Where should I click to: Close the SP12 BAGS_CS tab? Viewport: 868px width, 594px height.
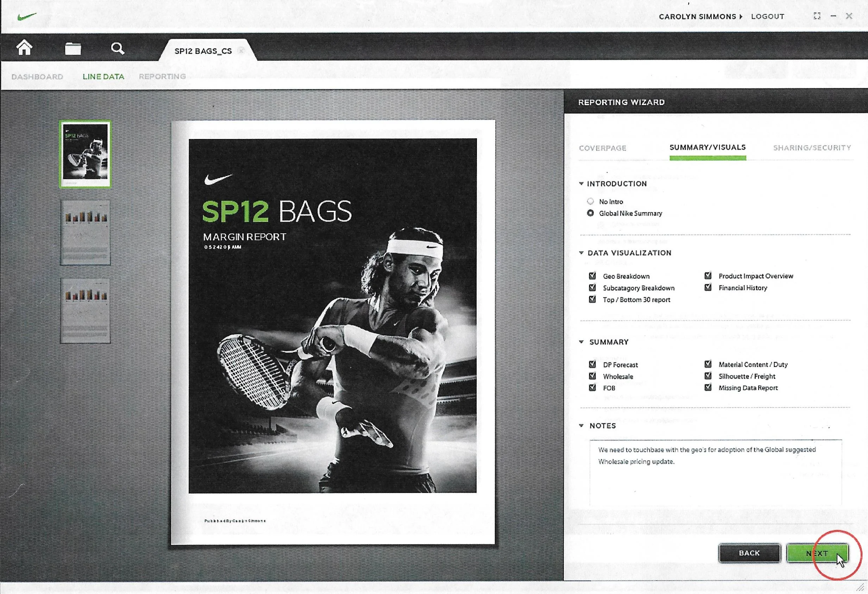(242, 50)
